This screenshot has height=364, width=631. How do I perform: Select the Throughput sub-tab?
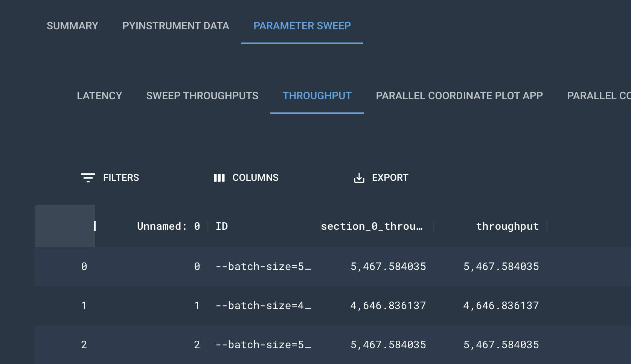point(317,96)
